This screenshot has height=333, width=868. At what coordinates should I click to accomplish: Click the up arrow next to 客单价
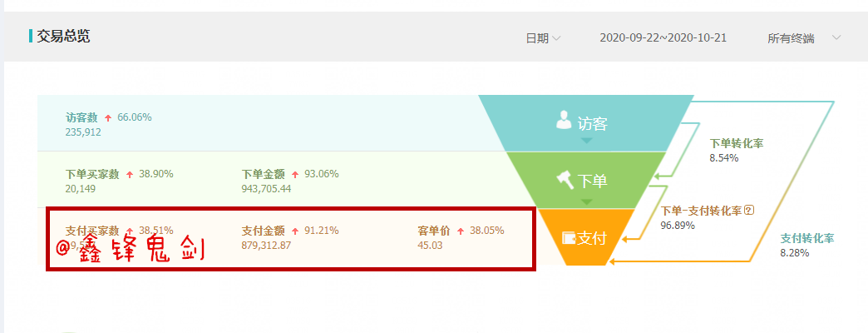[461, 231]
